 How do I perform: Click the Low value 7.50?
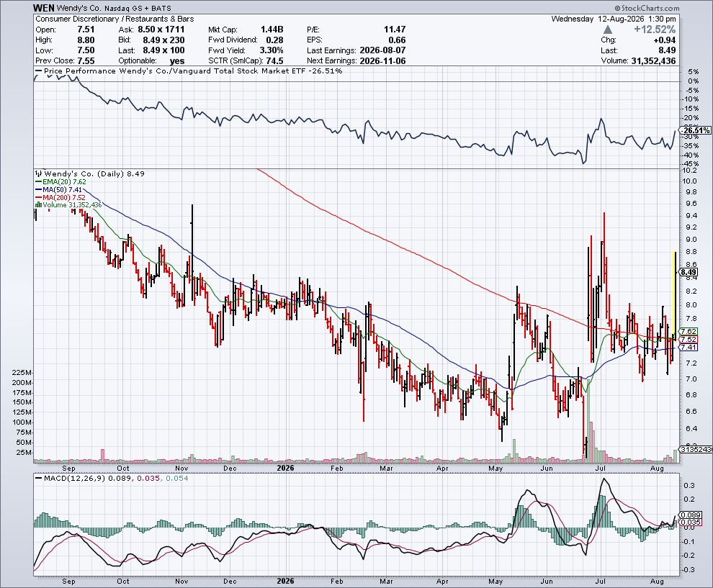pyautogui.click(x=86, y=50)
